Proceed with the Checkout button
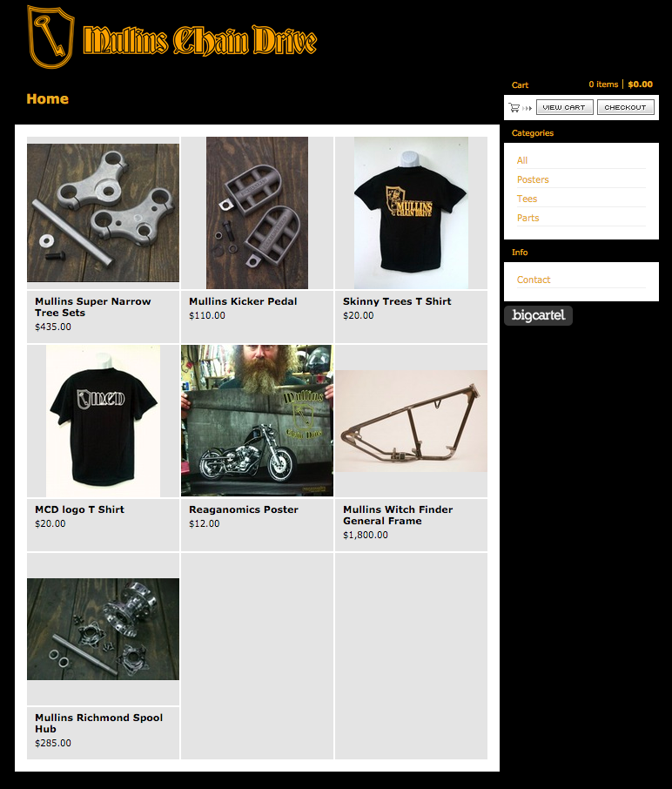This screenshot has width=672, height=789. click(x=625, y=107)
